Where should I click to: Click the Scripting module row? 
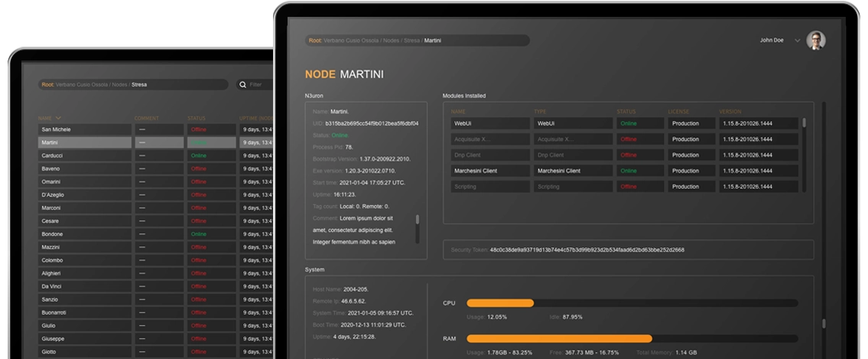pos(489,187)
